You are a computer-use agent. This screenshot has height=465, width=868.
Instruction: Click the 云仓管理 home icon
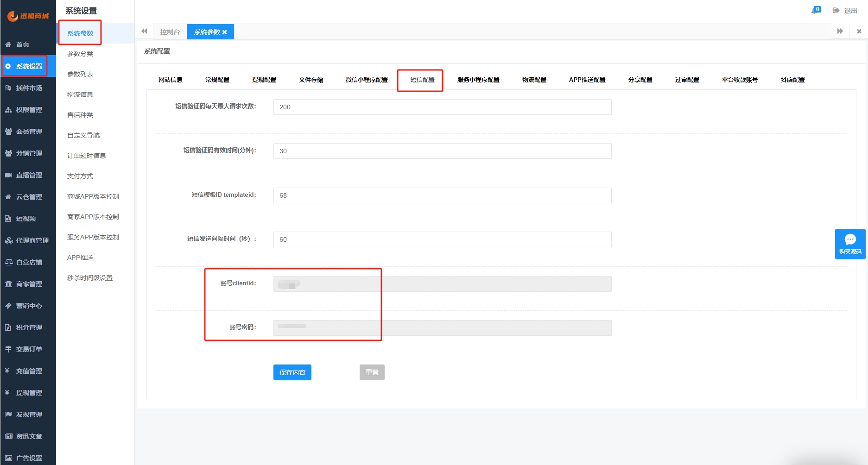8,197
